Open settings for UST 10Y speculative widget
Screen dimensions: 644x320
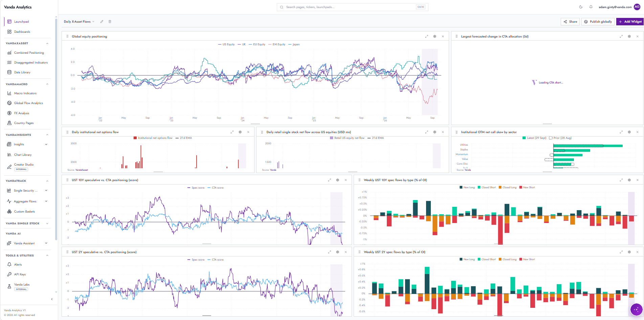click(338, 180)
